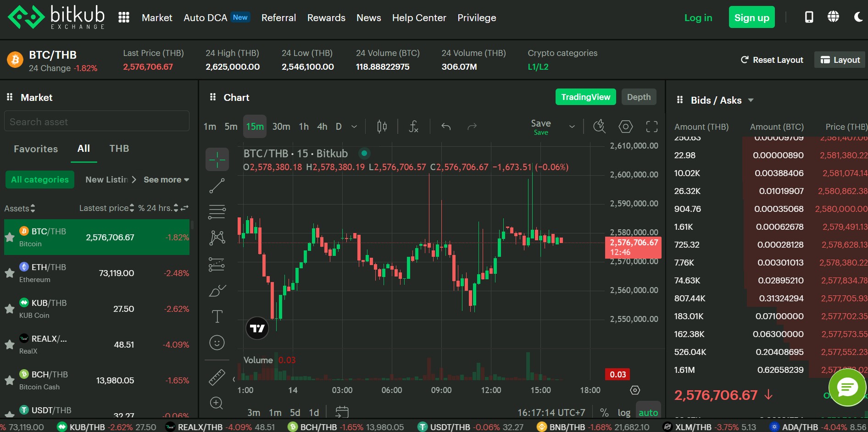
Task: Click the Sign up button
Action: coord(751,17)
